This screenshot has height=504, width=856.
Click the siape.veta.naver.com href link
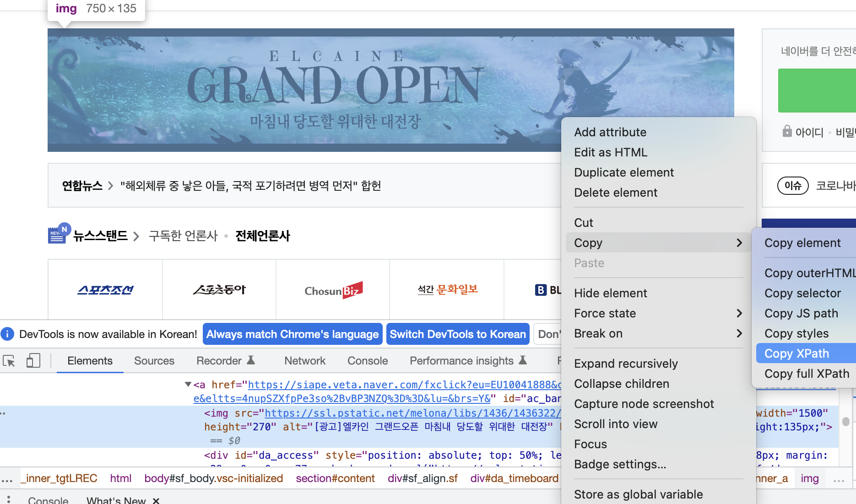click(404, 385)
